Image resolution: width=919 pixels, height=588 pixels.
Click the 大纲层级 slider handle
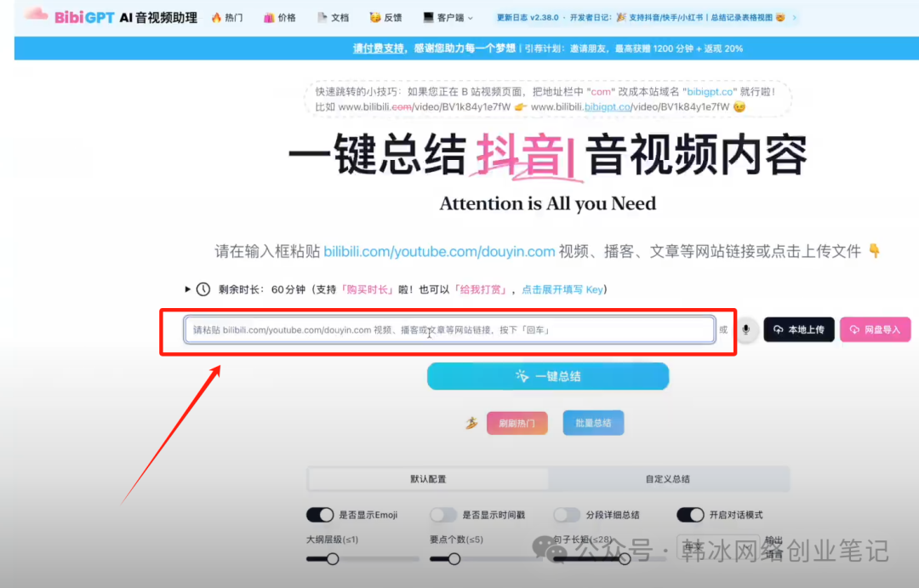click(x=333, y=559)
